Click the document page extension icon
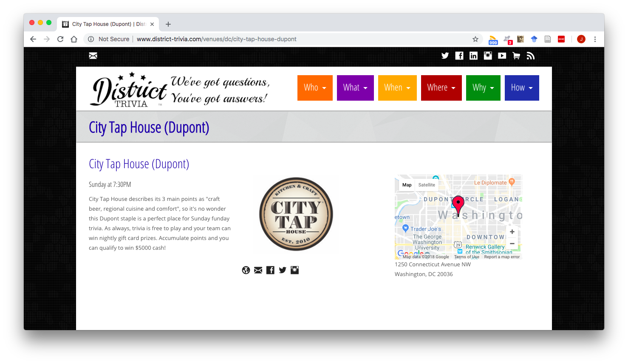The image size is (628, 364). [548, 39]
